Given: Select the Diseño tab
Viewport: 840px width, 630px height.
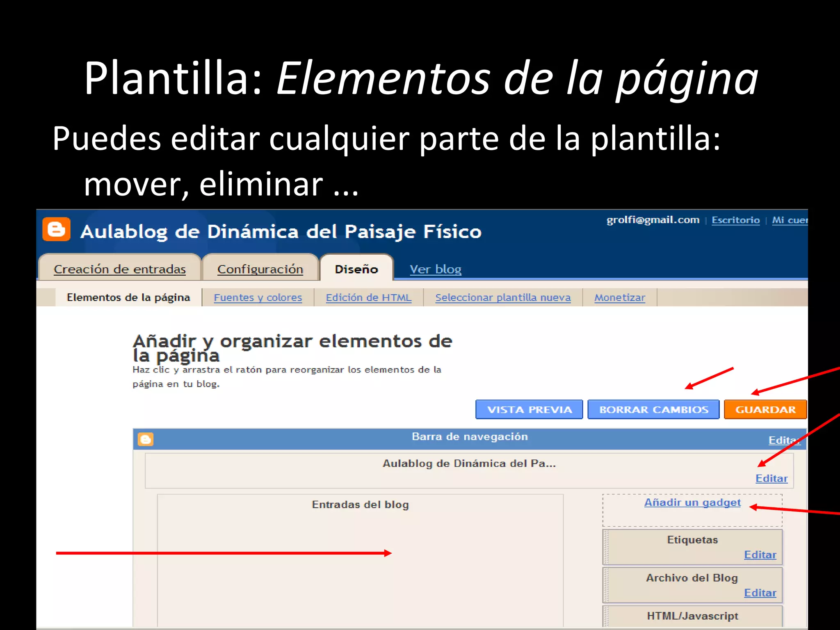Looking at the screenshot, I should [x=356, y=269].
